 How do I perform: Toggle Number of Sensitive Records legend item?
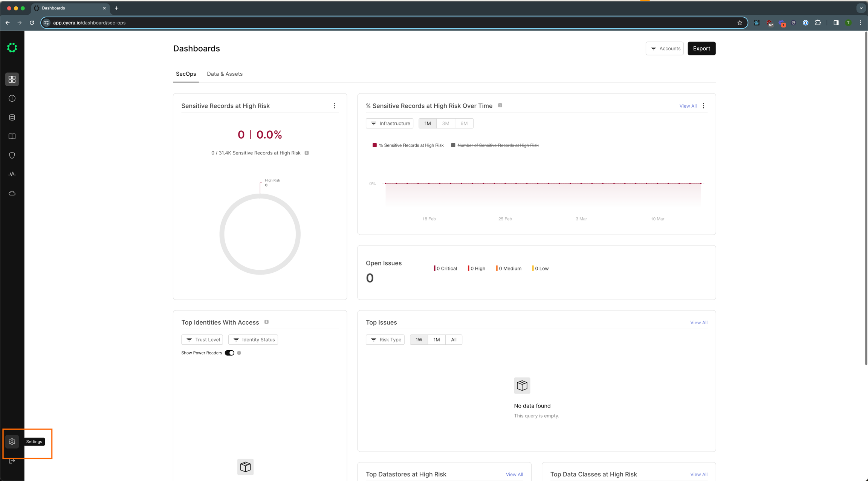498,145
